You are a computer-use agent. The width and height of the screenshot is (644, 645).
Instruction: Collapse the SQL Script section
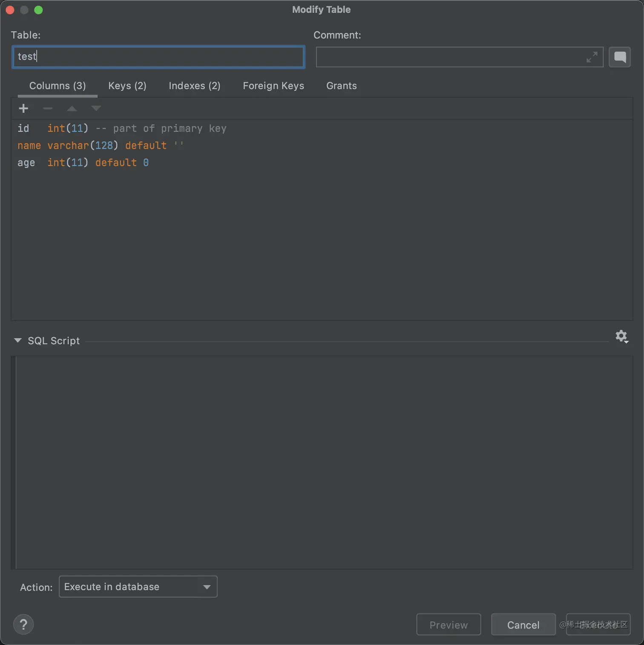[18, 340]
